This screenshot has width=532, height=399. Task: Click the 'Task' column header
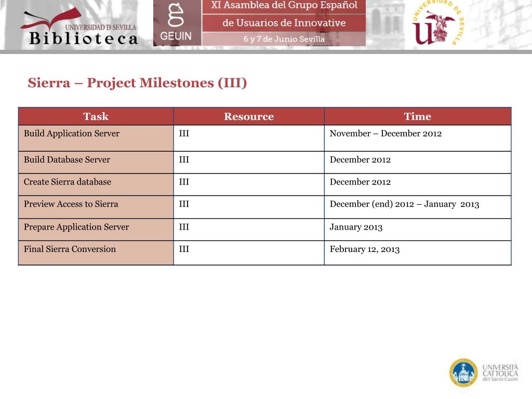coord(96,116)
